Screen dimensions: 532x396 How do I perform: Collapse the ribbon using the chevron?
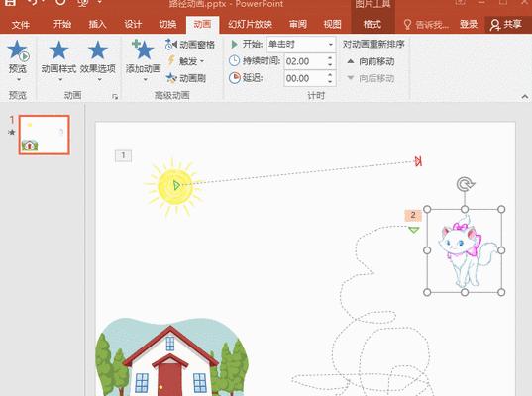click(525, 97)
